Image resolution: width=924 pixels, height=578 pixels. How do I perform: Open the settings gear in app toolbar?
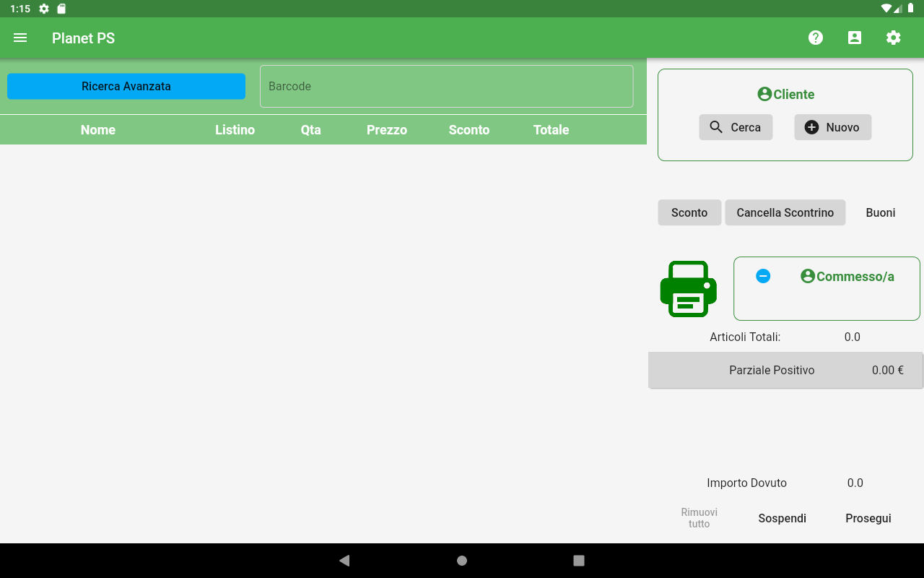[x=894, y=38]
